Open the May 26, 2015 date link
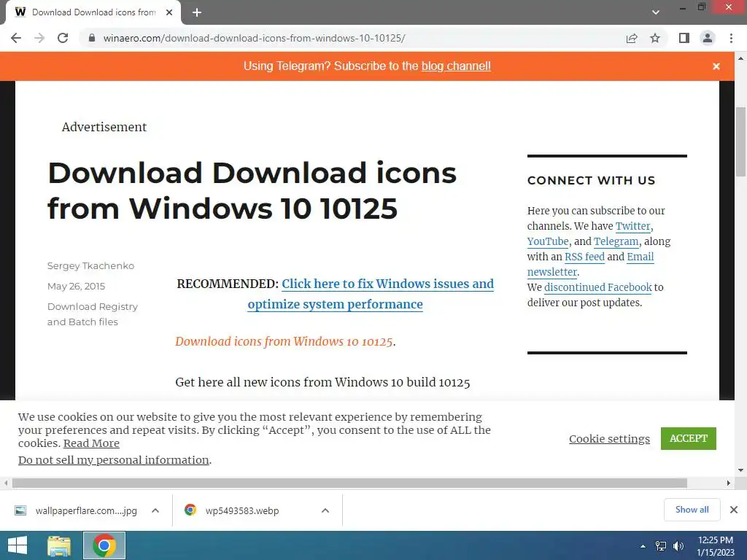Screen dimensions: 747x560 (x=76, y=286)
